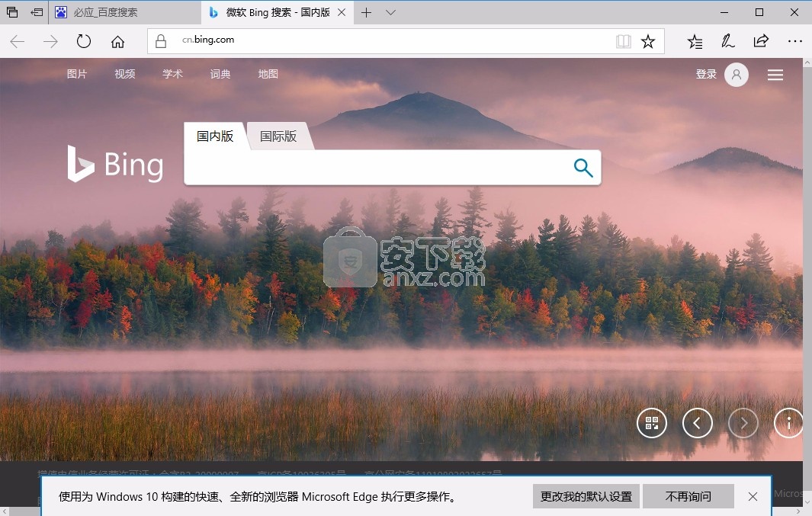Select the 国内版 search tab
Screen dimensions: 812x516
(x=215, y=136)
